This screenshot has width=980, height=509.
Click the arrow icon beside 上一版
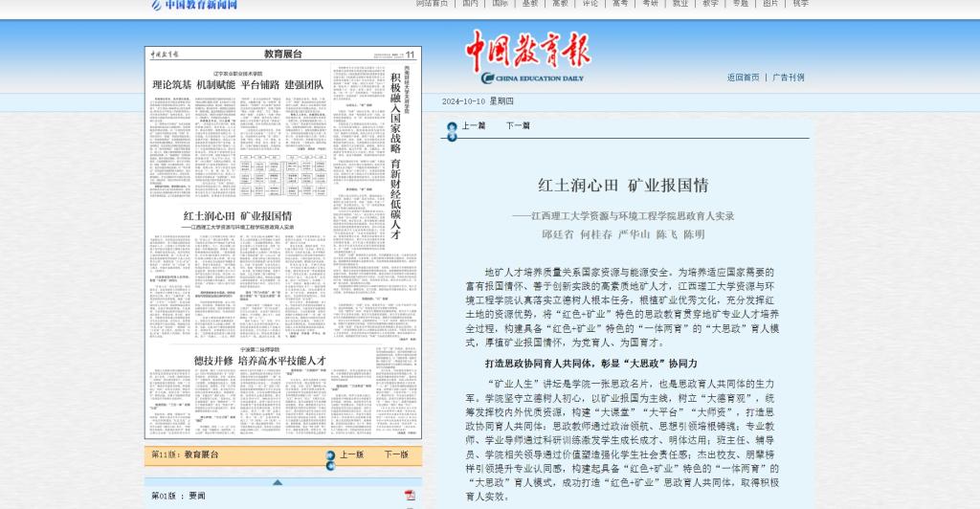331,455
